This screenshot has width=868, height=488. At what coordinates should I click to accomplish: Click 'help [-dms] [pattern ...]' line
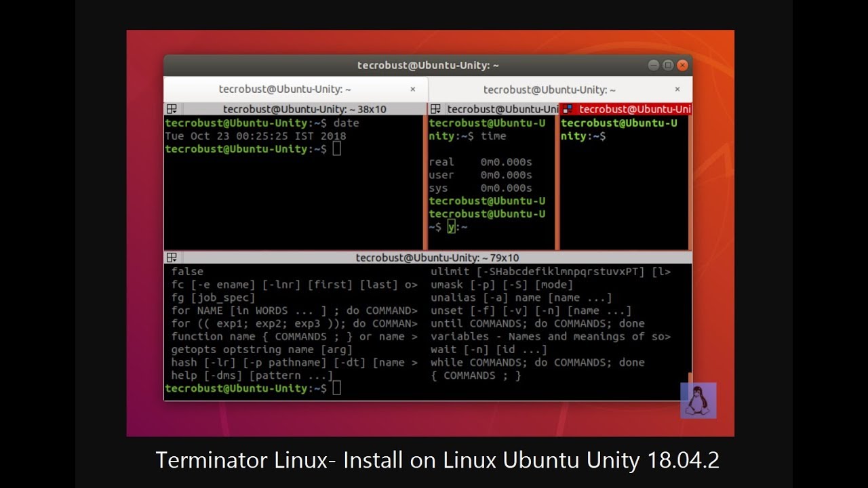click(252, 375)
